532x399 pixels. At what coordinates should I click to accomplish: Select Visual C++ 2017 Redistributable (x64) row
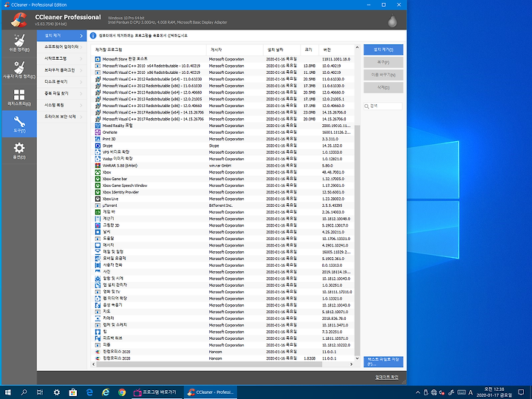222,112
